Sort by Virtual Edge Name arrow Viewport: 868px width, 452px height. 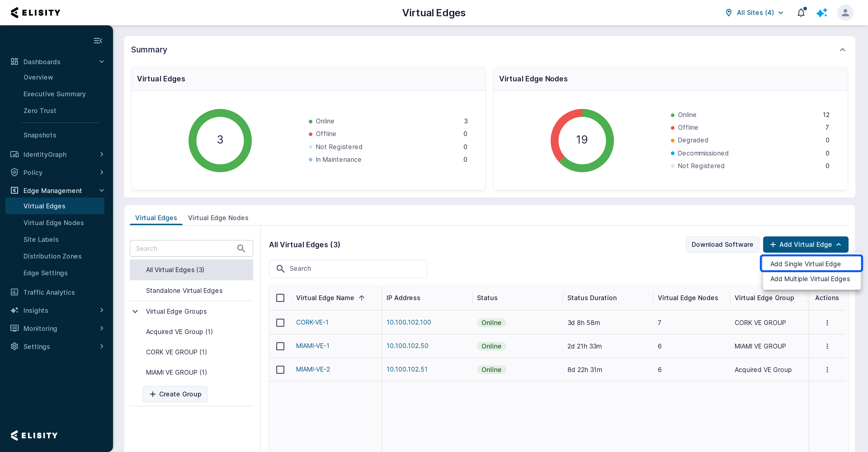coord(362,298)
